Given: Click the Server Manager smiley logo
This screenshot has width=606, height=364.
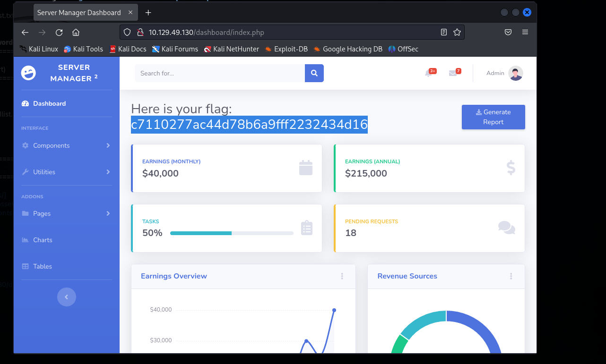Looking at the screenshot, I should [28, 73].
